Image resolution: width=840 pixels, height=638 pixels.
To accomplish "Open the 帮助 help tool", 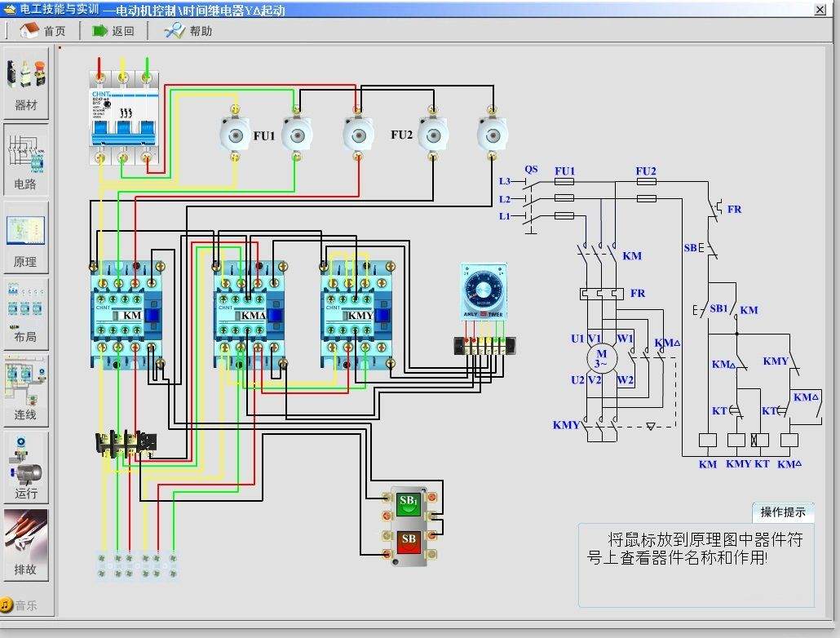I will [x=188, y=31].
